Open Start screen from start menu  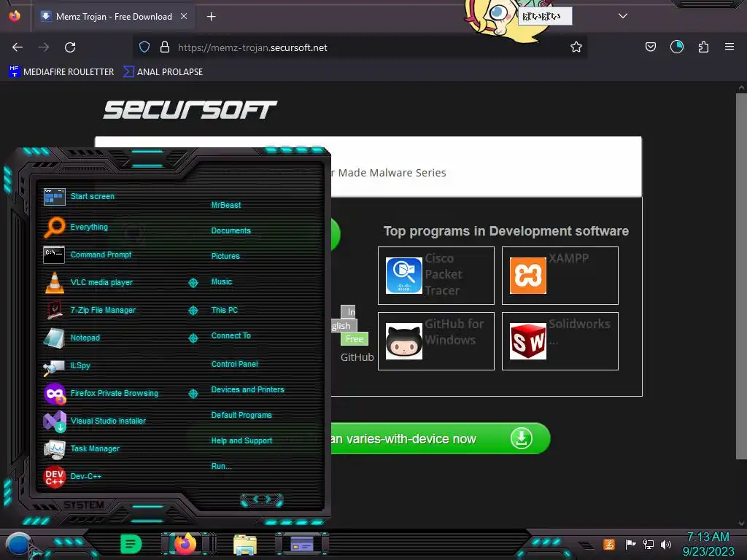(x=79, y=196)
